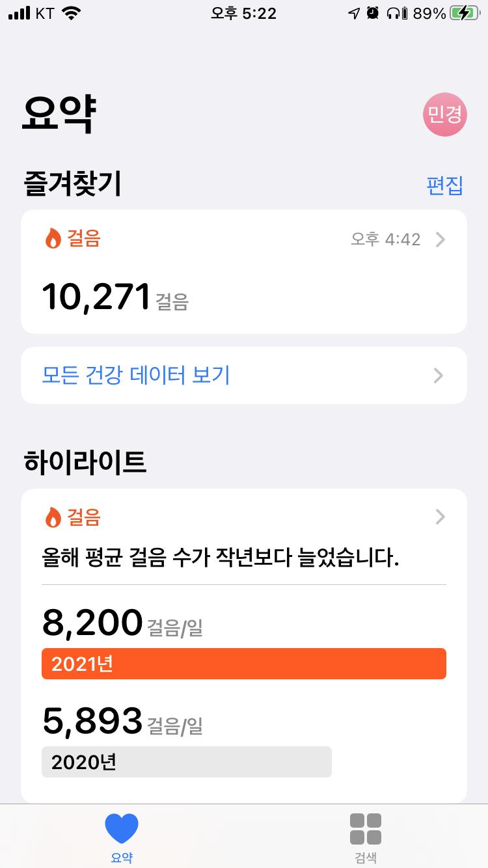Open 모든 건강 데이터 보기 link
Screen dimensions: 488x868
coord(136,375)
